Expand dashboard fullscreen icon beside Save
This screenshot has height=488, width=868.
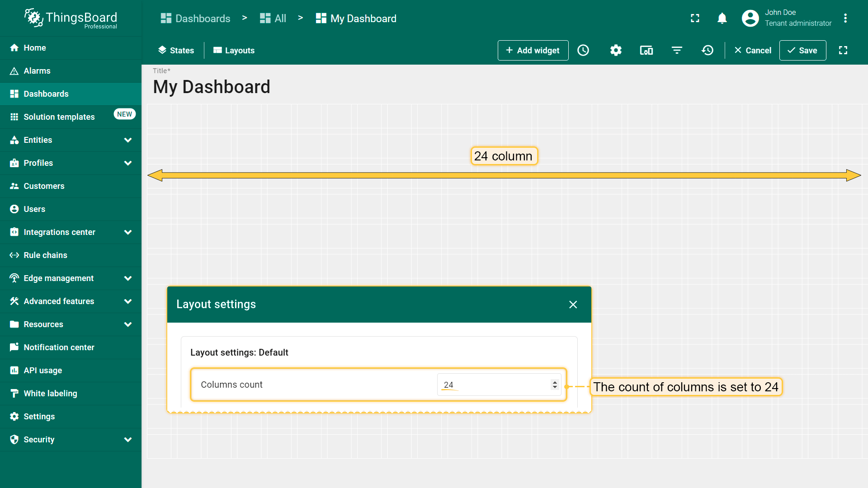[x=843, y=50]
